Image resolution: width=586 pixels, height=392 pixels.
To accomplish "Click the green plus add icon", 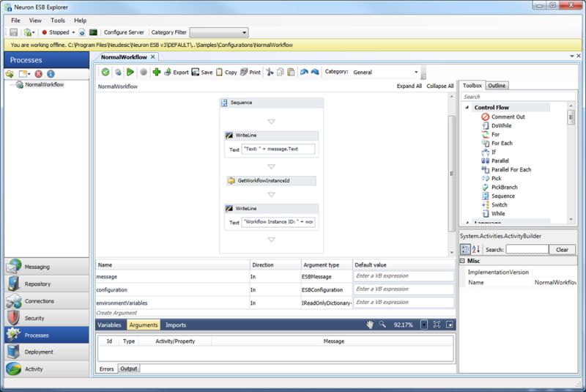I will coord(157,72).
